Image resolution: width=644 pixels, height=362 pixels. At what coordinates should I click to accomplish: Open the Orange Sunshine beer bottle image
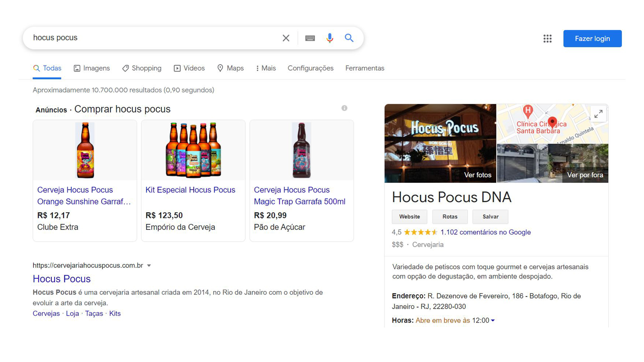pyautogui.click(x=85, y=150)
